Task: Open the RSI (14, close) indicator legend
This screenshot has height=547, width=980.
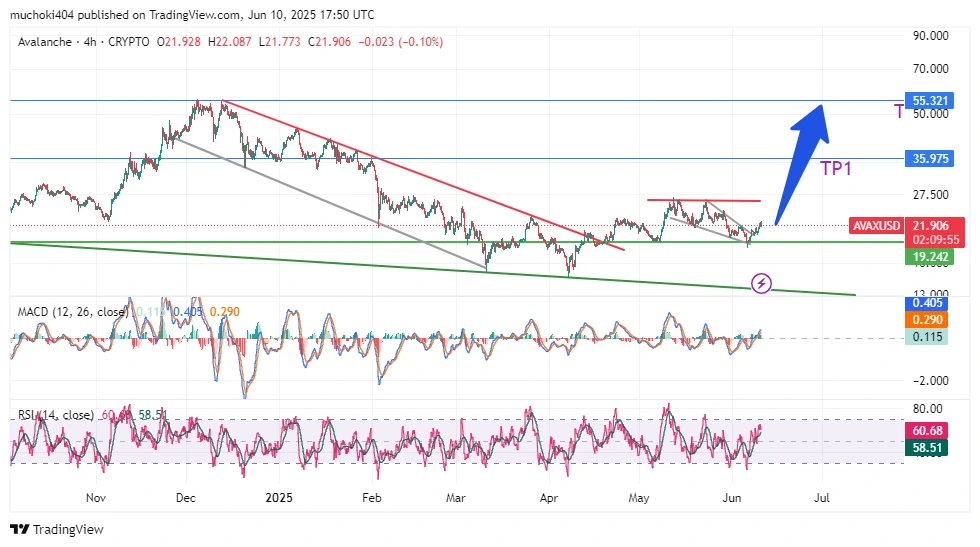Action: coord(55,415)
